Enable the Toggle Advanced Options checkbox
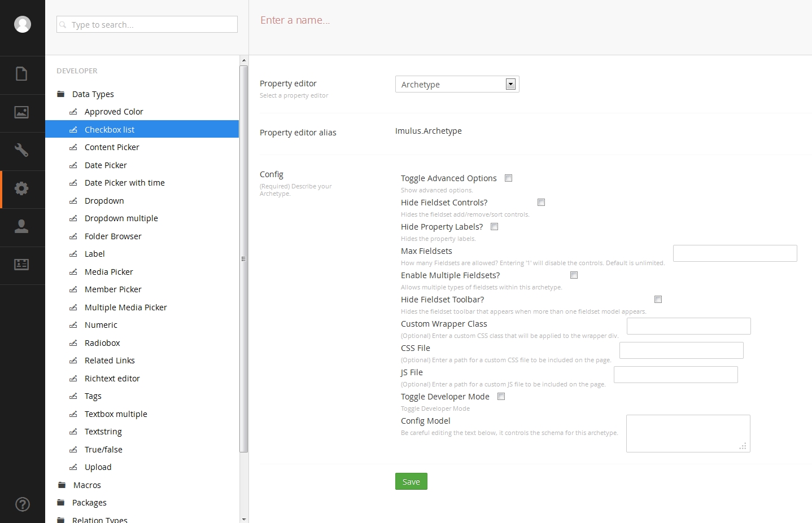 [508, 178]
